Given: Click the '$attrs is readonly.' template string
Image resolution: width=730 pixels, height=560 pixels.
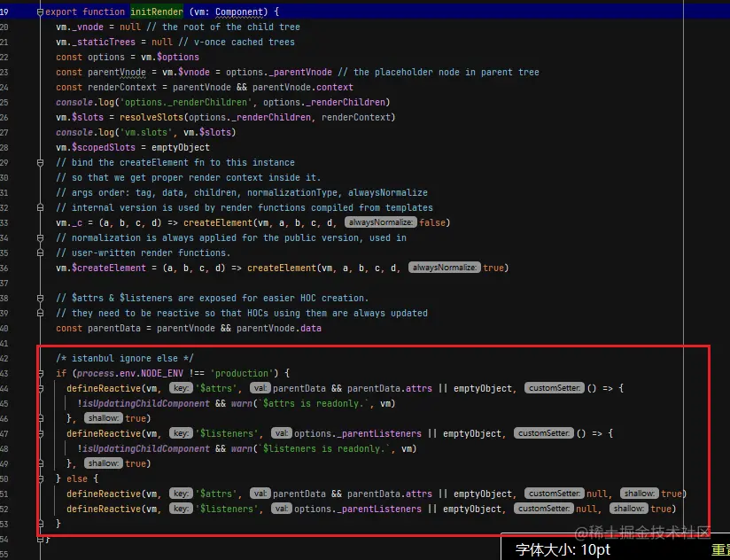Looking at the screenshot, I should click(315, 403).
